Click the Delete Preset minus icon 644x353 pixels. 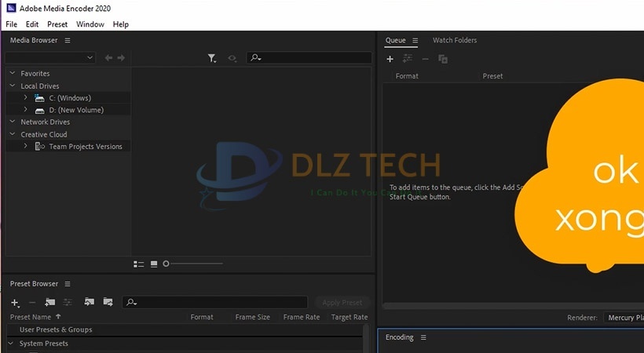[x=32, y=303]
